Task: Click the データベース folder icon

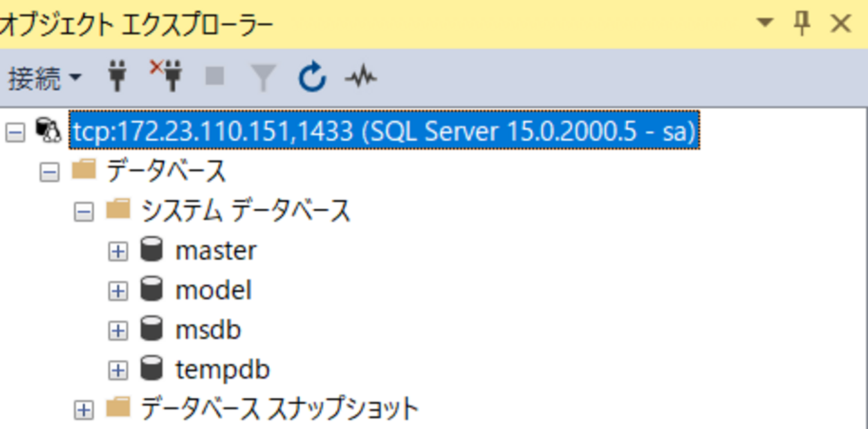Action: [x=83, y=171]
